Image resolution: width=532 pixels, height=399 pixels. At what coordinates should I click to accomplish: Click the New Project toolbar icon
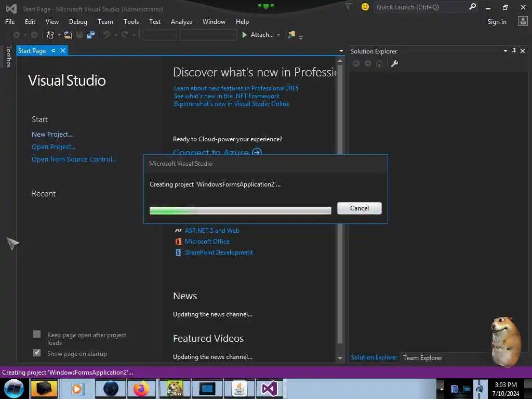click(x=50, y=35)
